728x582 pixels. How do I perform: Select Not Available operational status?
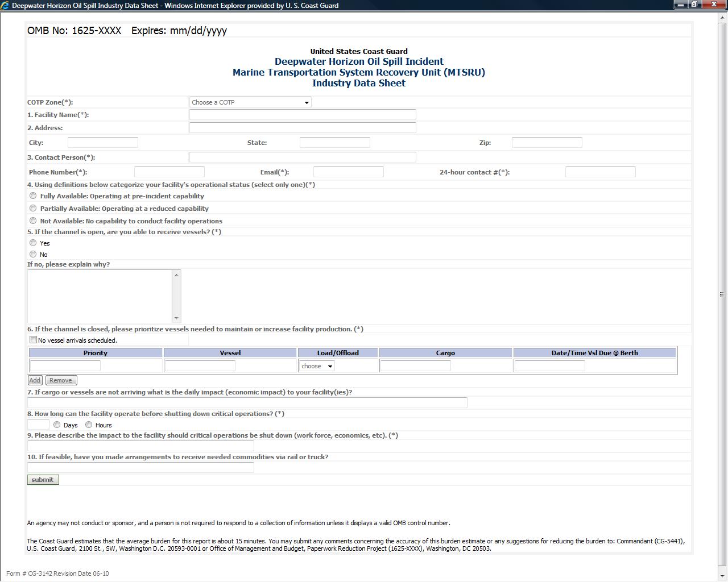[33, 221]
